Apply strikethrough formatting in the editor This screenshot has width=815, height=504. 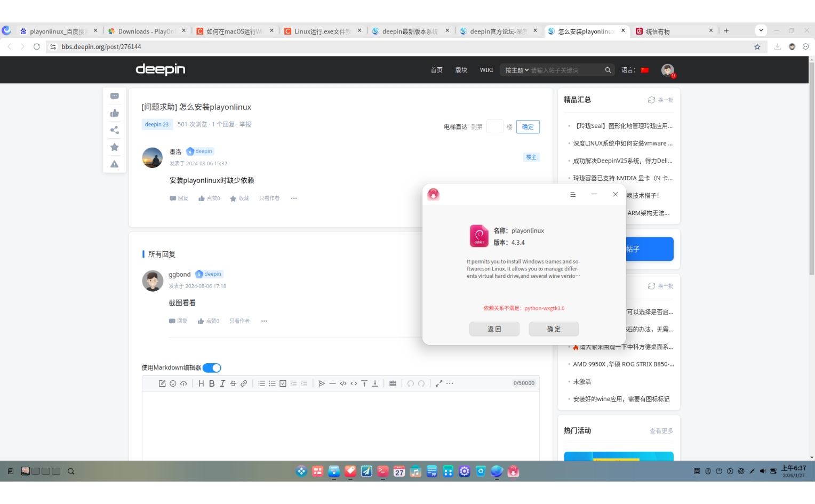coord(233,383)
